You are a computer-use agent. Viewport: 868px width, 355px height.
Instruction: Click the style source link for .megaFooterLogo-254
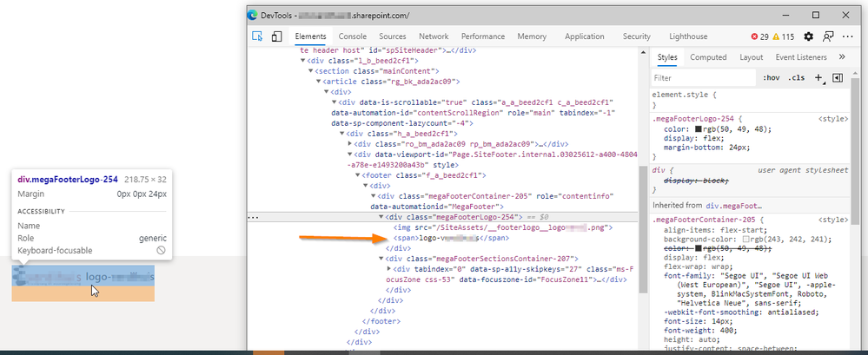point(833,119)
